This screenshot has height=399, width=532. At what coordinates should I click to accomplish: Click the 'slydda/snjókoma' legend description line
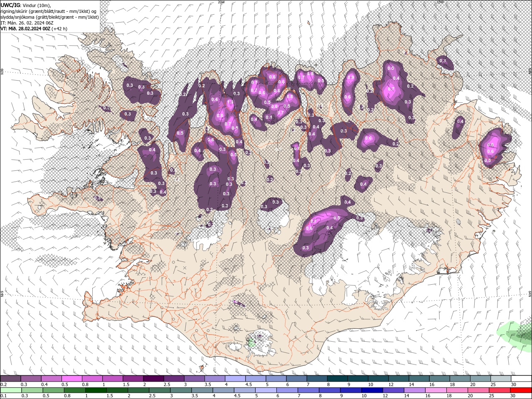click(49, 17)
